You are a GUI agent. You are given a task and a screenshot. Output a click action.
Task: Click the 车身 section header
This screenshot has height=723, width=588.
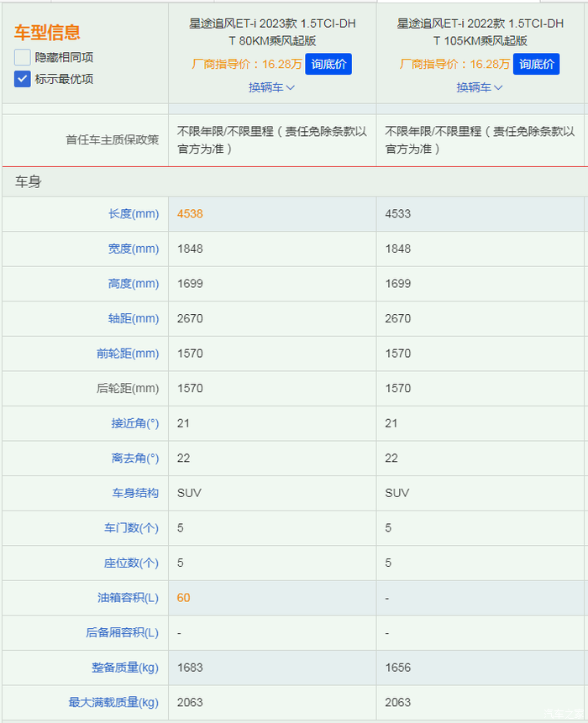(x=28, y=182)
